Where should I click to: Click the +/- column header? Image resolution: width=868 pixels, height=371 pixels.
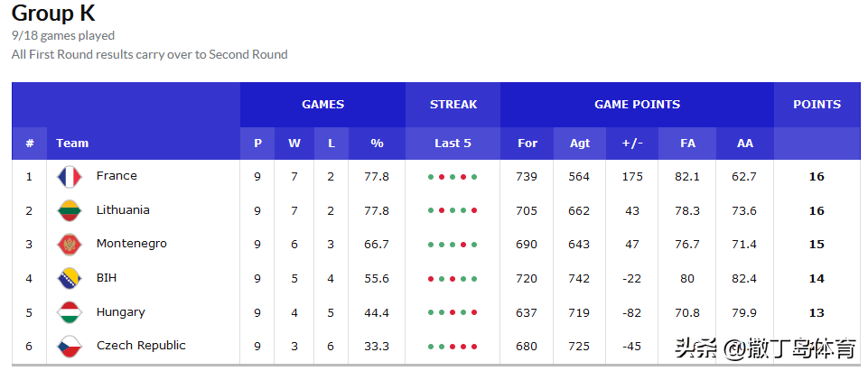[632, 144]
